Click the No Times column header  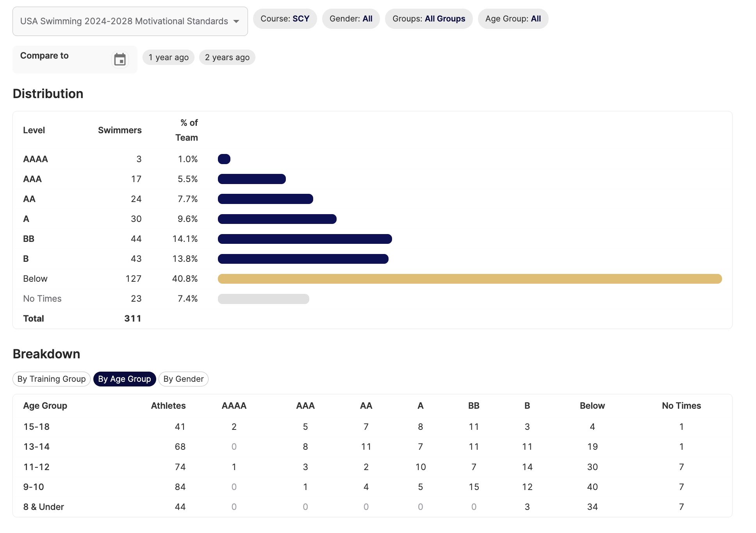(681, 406)
